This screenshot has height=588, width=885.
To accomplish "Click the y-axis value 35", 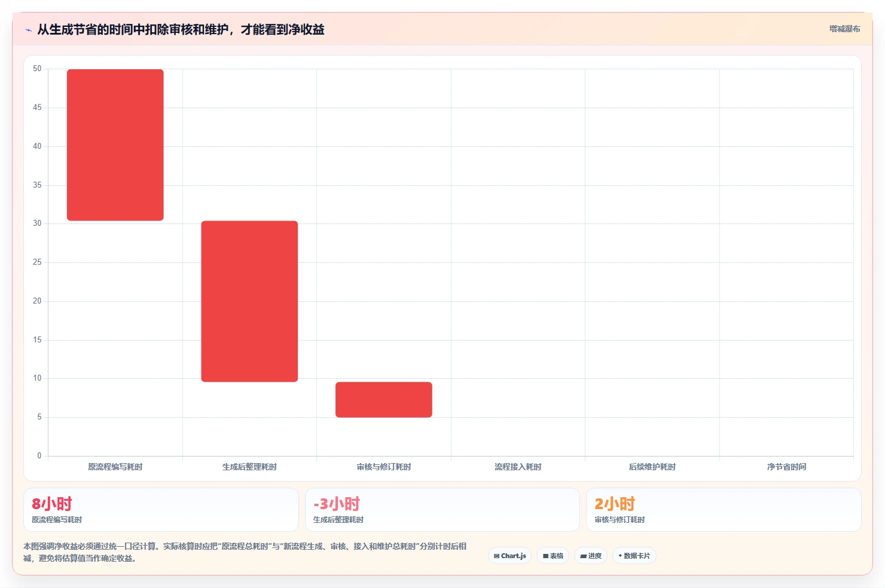I will coord(37,185).
